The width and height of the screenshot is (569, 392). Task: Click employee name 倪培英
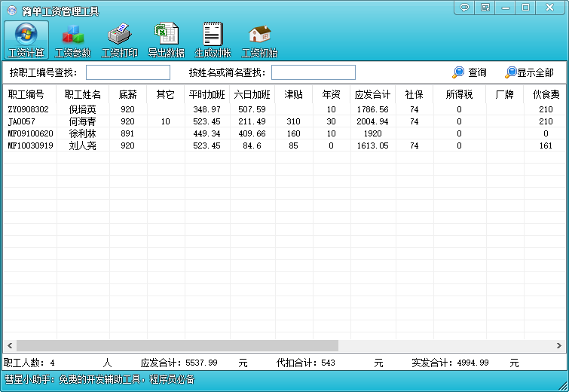point(83,109)
